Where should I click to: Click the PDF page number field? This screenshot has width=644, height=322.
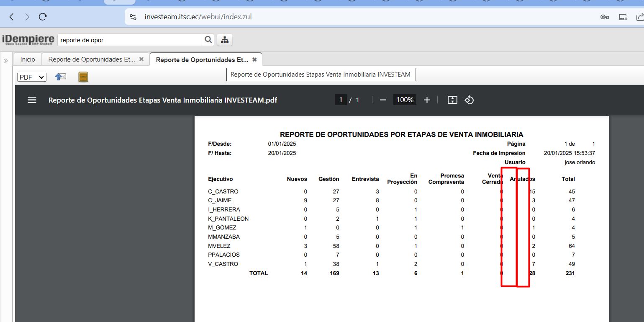click(x=341, y=100)
